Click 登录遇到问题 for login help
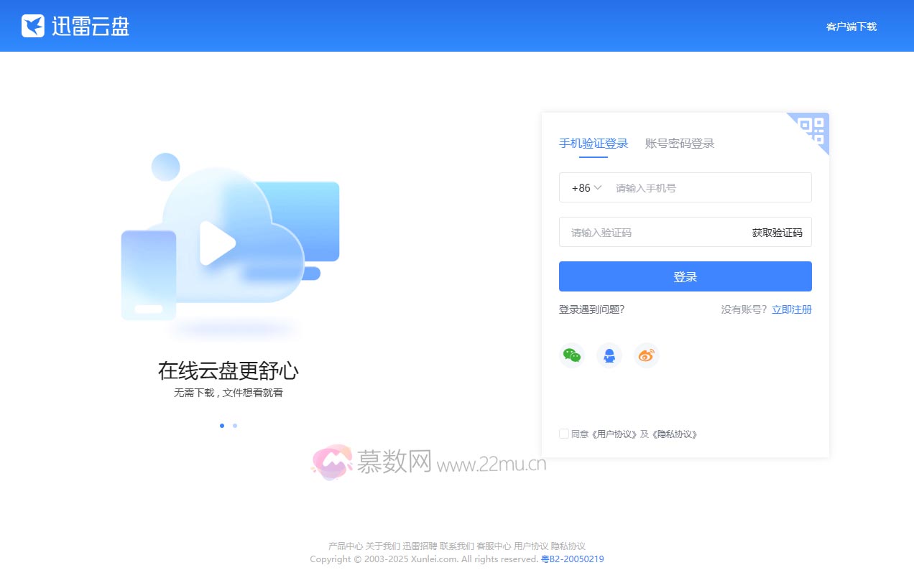The height and width of the screenshot is (588, 914). coord(591,309)
